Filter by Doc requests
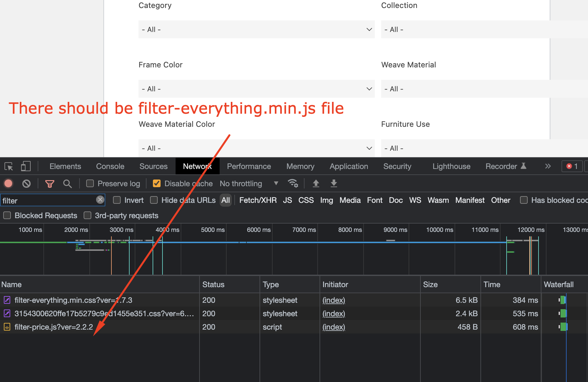 (x=396, y=200)
